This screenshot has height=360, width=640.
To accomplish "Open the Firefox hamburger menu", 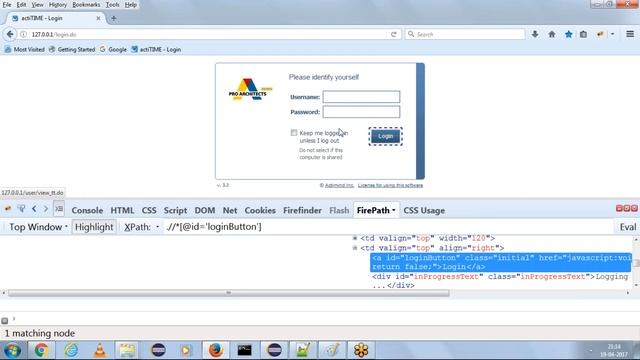I will (630, 34).
